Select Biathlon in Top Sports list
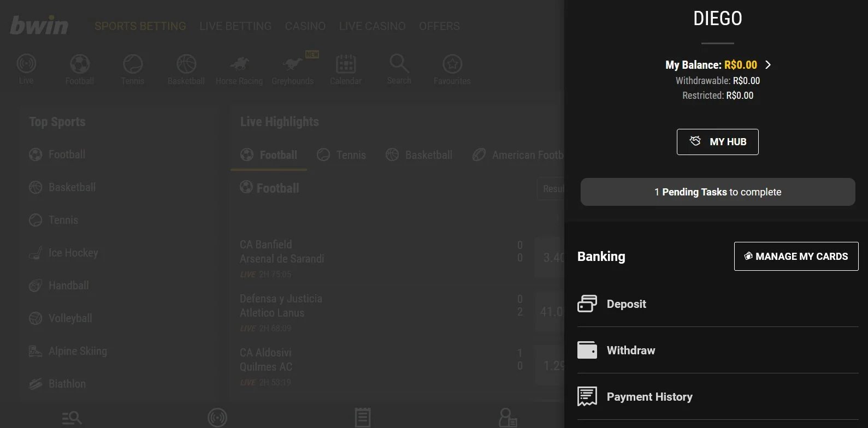 click(x=67, y=384)
